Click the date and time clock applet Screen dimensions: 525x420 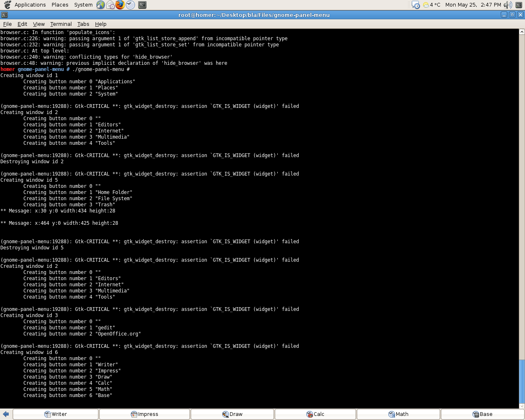[x=473, y=5]
